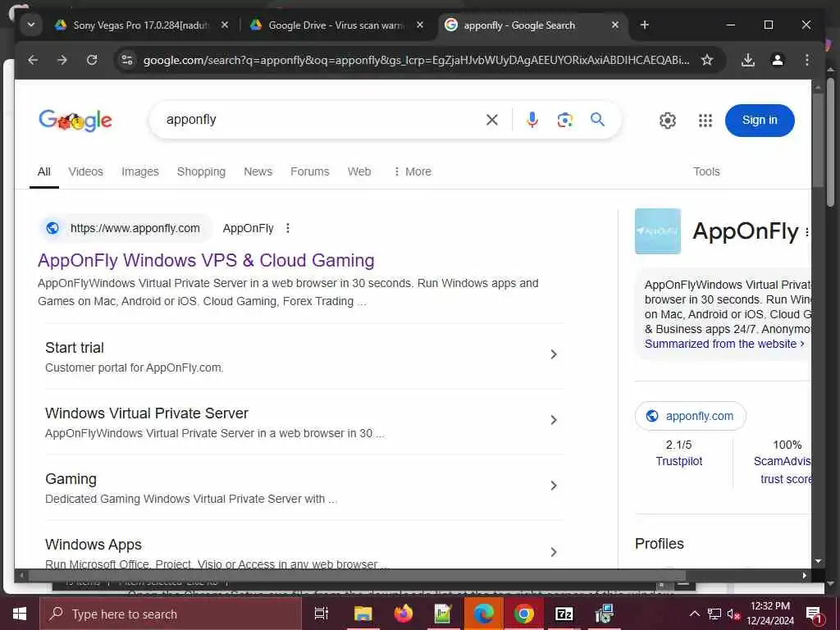The image size is (840, 630).
Task: Open the Windows Apps sitelink
Action: point(94,545)
